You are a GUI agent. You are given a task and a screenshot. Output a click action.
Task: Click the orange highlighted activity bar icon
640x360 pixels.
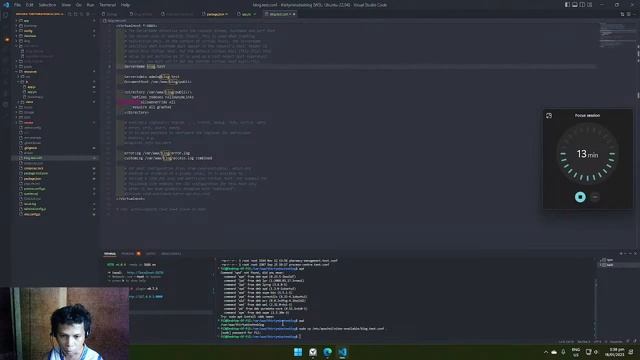[x=7, y=40]
